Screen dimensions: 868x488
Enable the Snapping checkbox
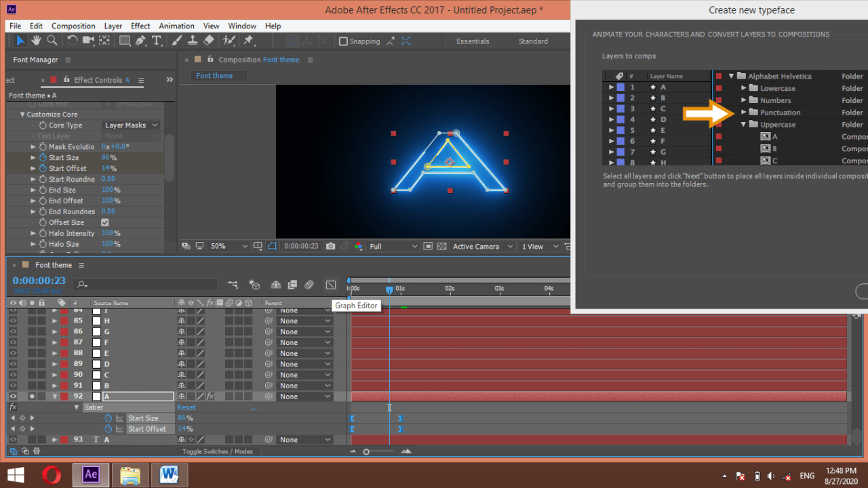point(344,41)
